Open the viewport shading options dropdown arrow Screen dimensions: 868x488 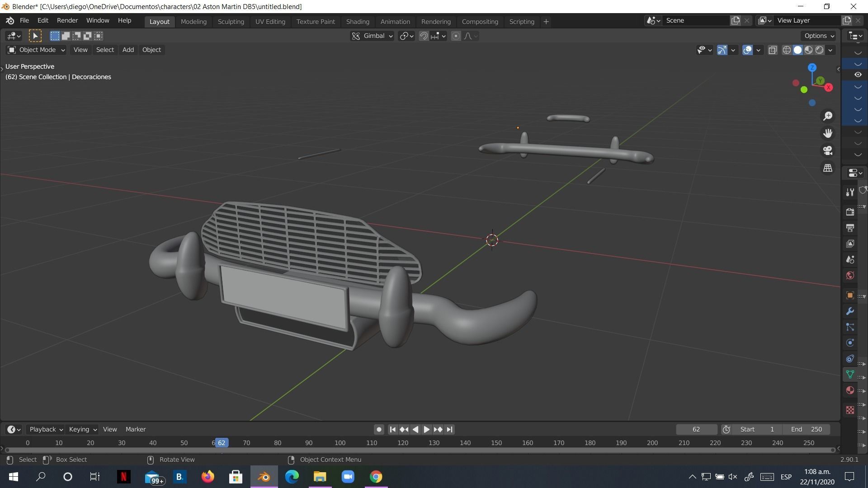(830, 50)
